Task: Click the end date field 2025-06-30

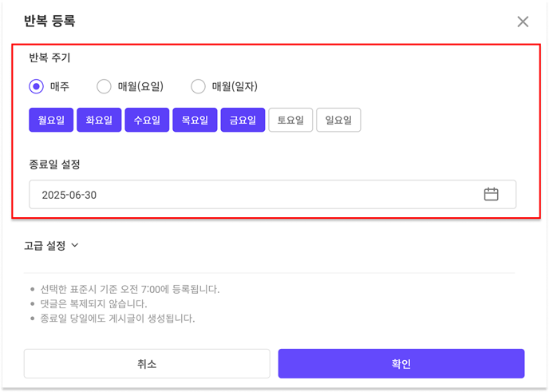Action: tap(272, 195)
